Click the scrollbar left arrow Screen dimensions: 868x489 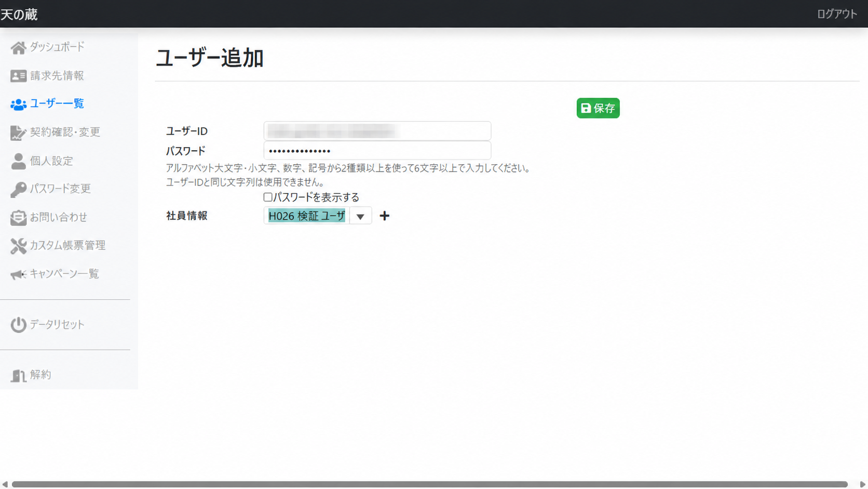tap(5, 484)
